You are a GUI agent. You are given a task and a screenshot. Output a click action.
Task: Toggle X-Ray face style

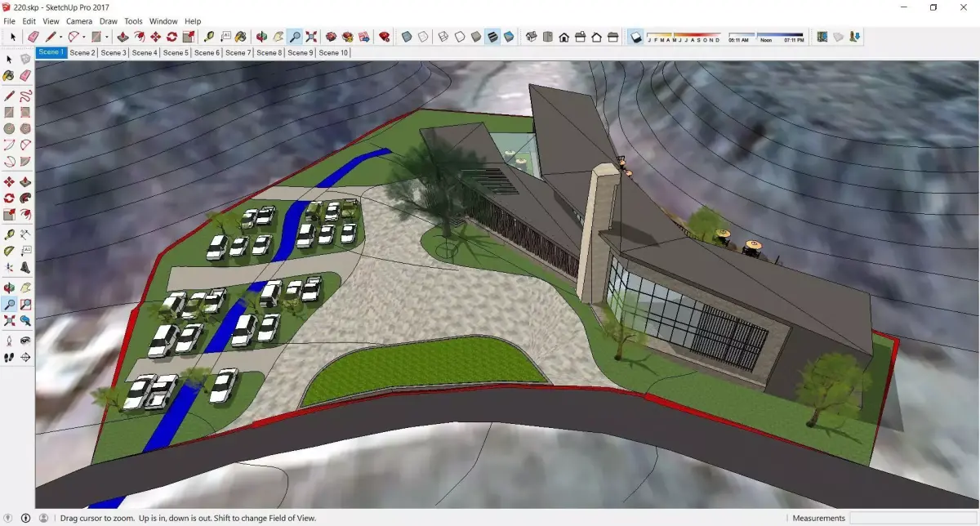coord(407,37)
